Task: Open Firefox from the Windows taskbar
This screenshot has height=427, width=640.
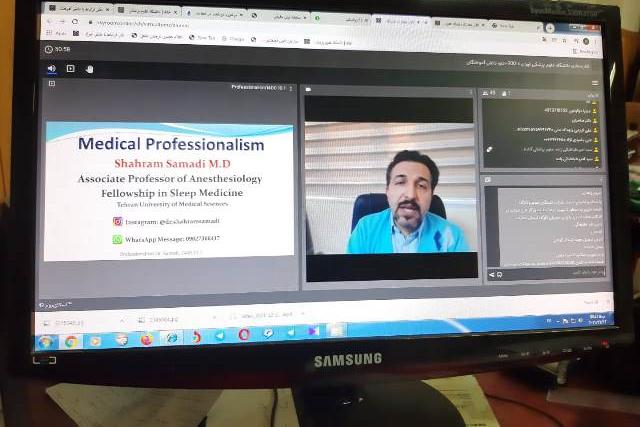Action: tap(146, 338)
